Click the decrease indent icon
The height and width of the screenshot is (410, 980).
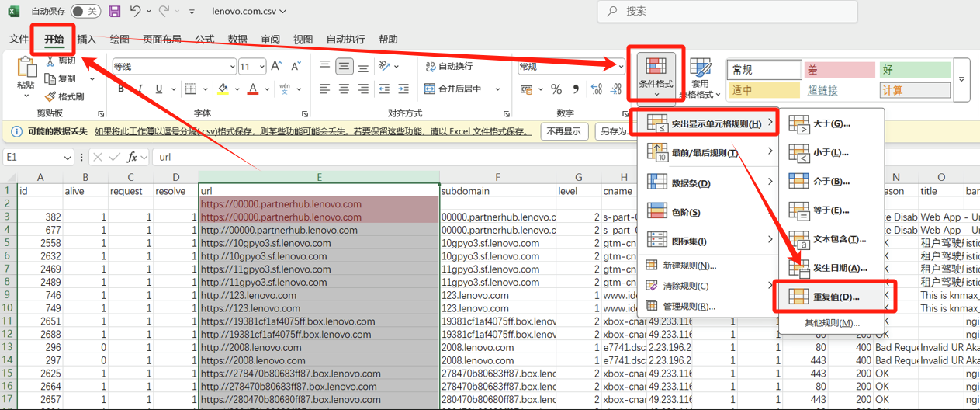(x=384, y=89)
